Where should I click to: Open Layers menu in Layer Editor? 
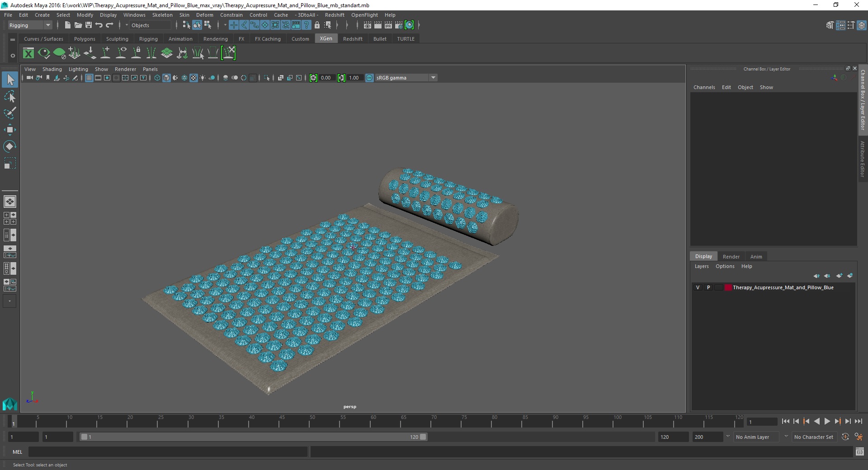click(x=702, y=266)
